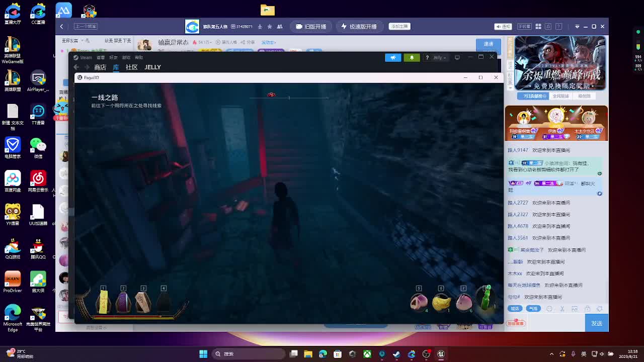This screenshot has height=362, width=644.
Task: Open the Steam menu in Steam window
Action: [83, 57]
